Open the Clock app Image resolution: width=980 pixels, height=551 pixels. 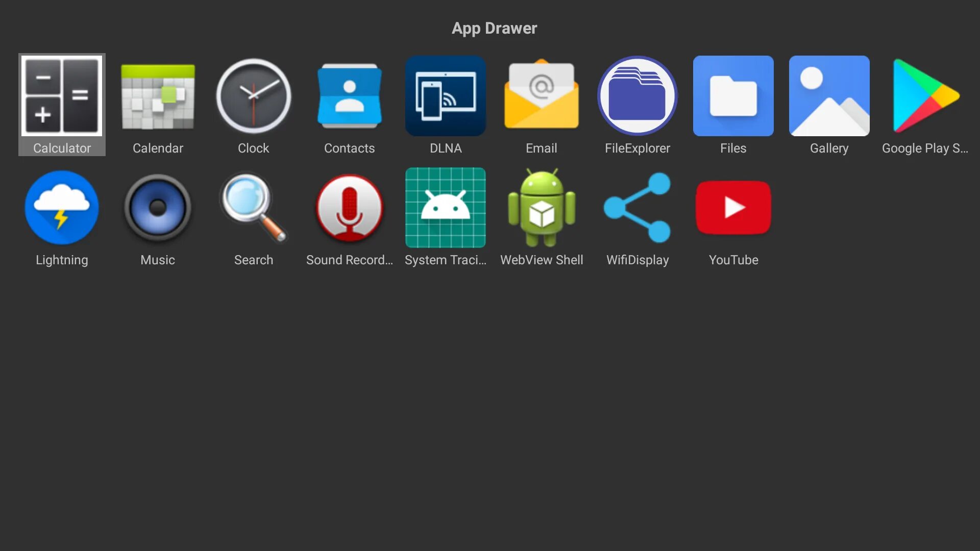[254, 96]
